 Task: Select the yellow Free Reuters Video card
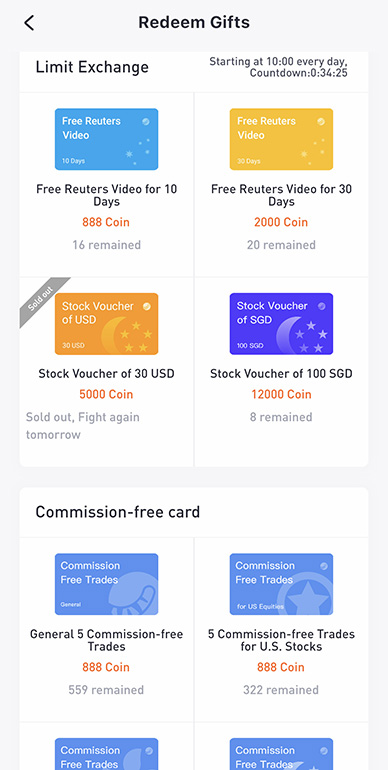(281, 139)
